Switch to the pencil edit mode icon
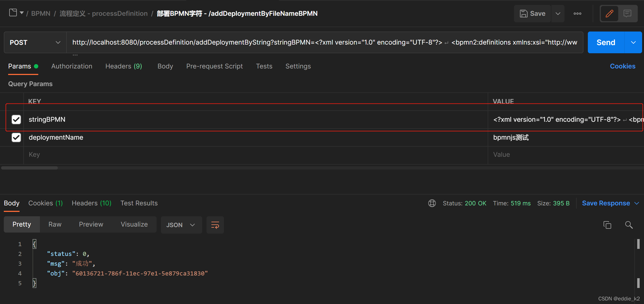 click(x=609, y=13)
